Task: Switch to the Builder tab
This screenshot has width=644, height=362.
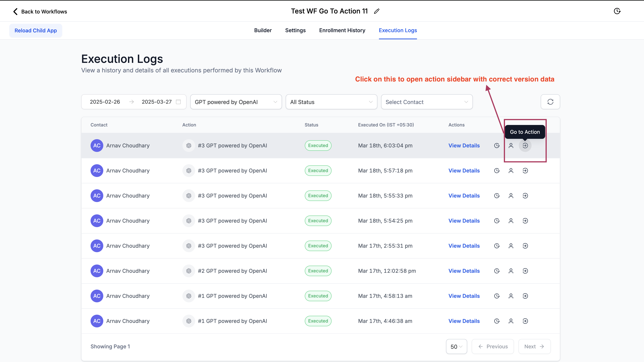Action: pos(263,30)
